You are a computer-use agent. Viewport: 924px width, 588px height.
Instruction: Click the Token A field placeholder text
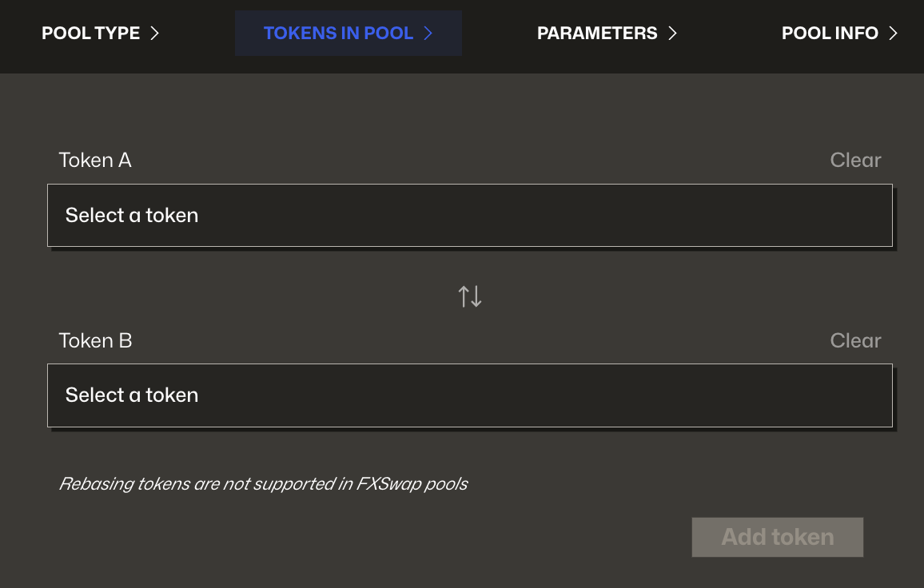(132, 215)
